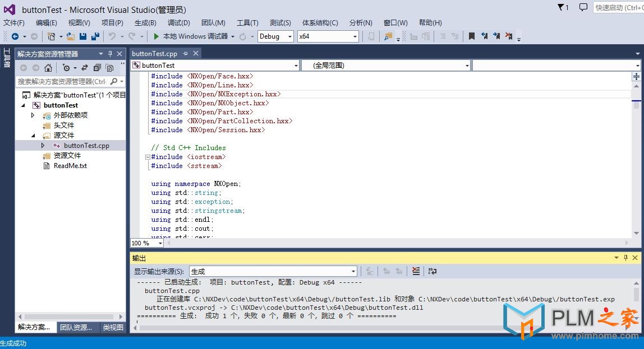The width and height of the screenshot is (644, 349).
Task: Click the 快速启动 search box
Action: pyautogui.click(x=619, y=7)
